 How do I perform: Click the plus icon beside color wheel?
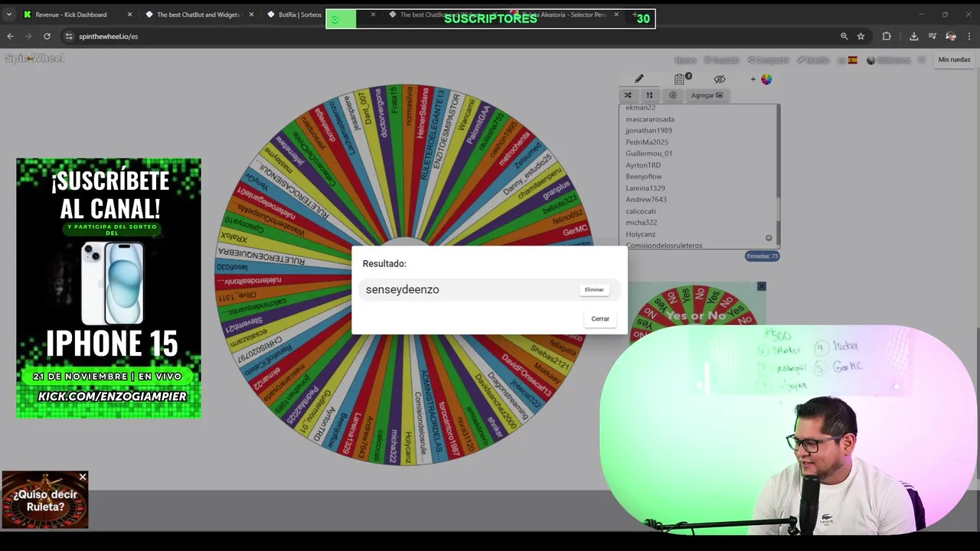click(x=753, y=79)
